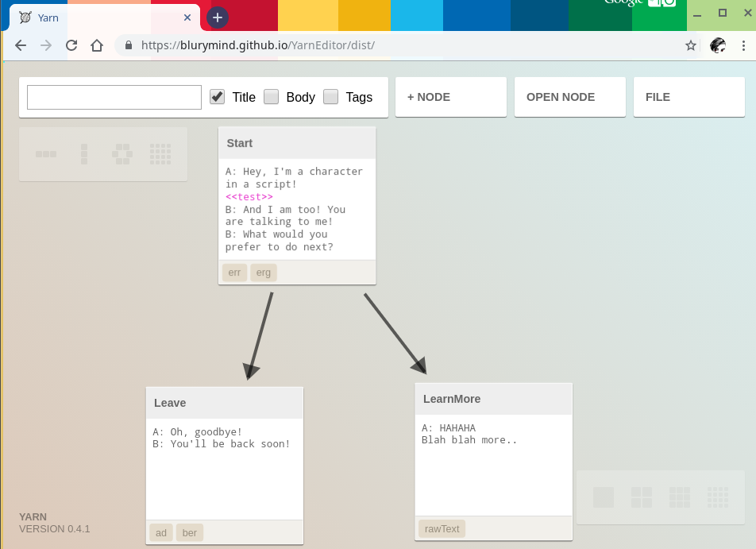Image resolution: width=756 pixels, height=549 pixels.
Task: Reload the YarnEditor page
Action: click(x=71, y=45)
